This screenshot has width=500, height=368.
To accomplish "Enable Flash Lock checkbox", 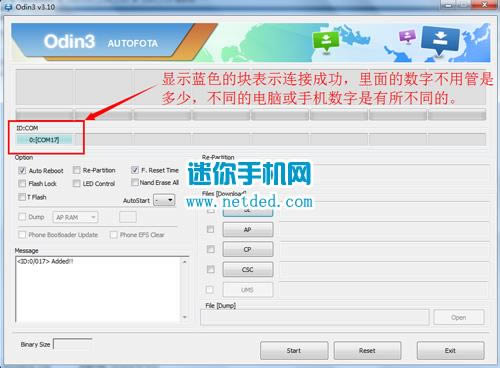I will (22, 184).
